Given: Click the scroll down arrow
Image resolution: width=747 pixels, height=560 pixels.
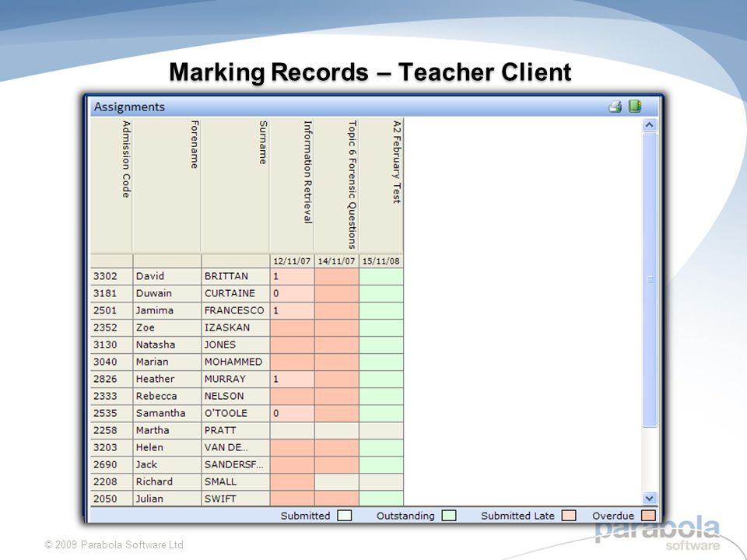Looking at the screenshot, I should (x=649, y=498).
